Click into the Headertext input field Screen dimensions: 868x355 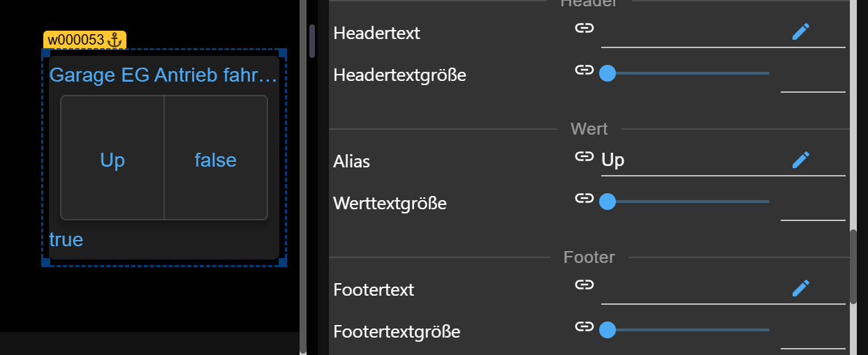tap(691, 33)
